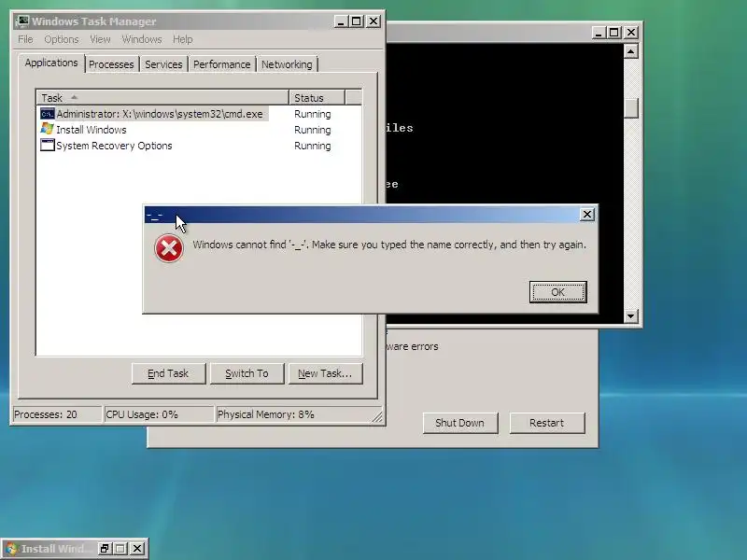The image size is (747, 560).
Task: Click the red error icon in the dialog
Action: [x=169, y=248]
